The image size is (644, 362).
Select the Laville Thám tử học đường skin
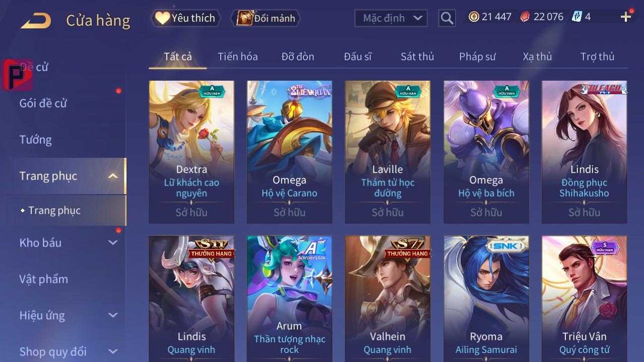(388, 152)
